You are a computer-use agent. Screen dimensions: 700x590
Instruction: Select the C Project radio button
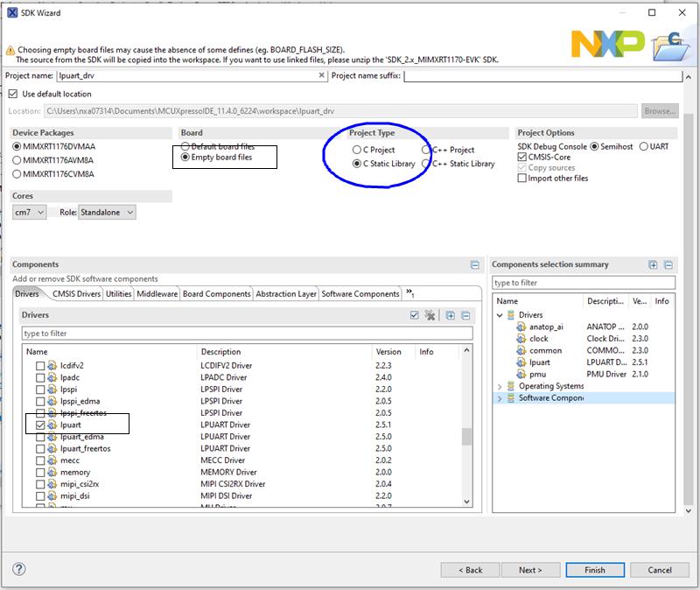(x=356, y=150)
